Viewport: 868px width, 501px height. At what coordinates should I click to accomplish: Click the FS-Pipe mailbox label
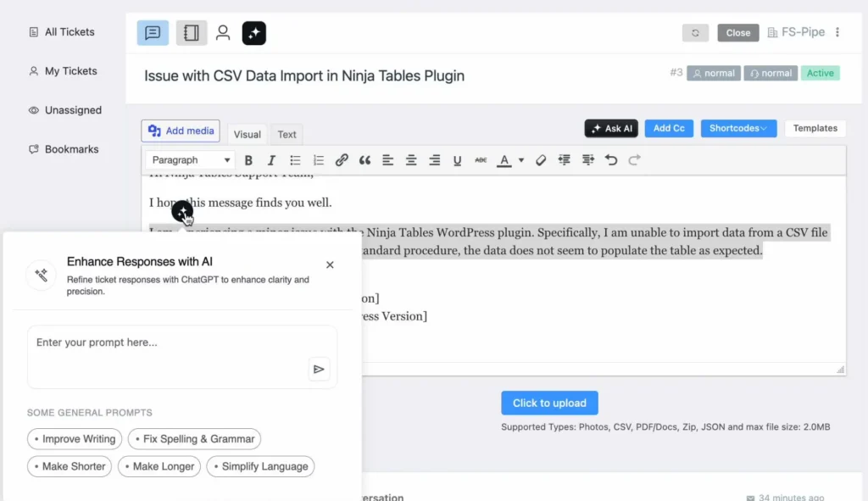pyautogui.click(x=796, y=32)
